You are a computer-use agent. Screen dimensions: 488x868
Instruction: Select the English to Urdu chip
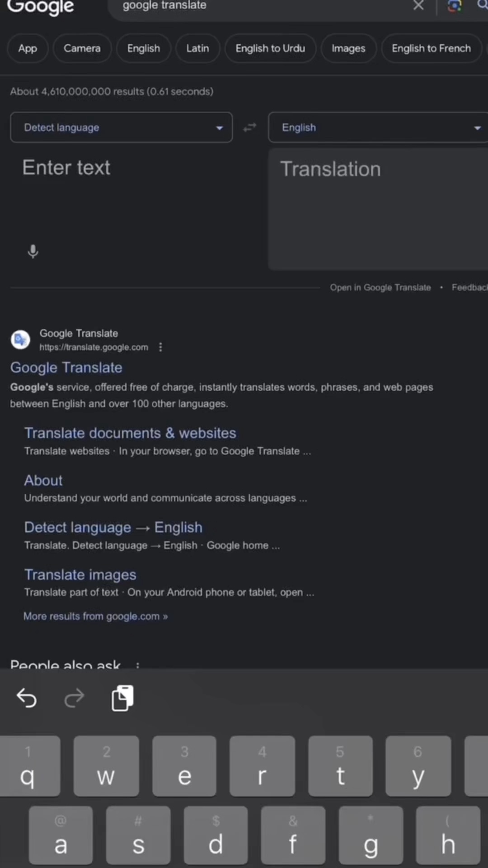[270, 48]
